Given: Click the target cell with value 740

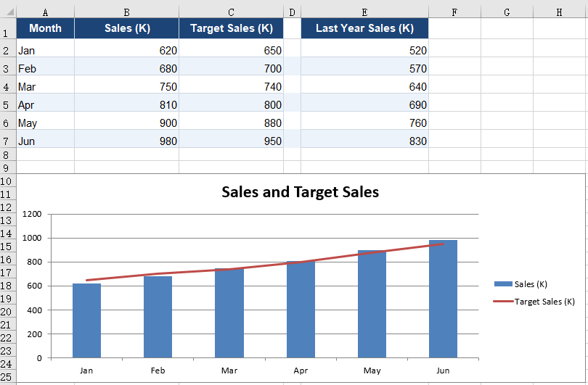Looking at the screenshot, I should pyautogui.click(x=231, y=84).
